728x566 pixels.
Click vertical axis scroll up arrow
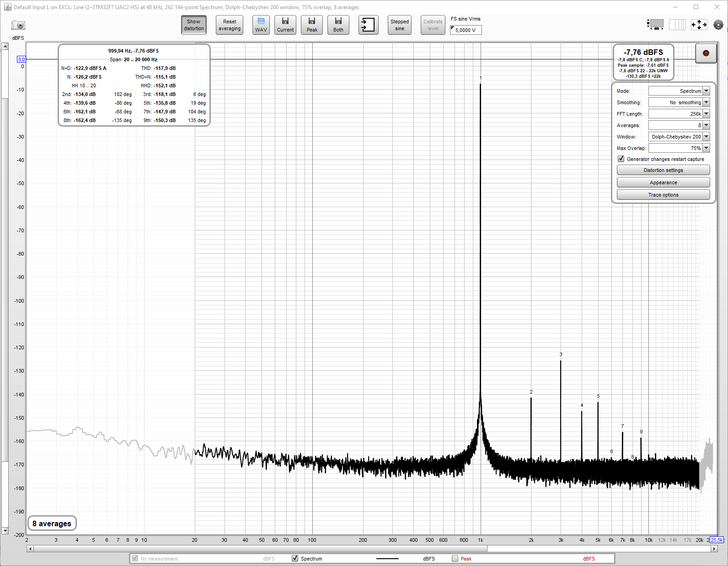coord(5,46)
